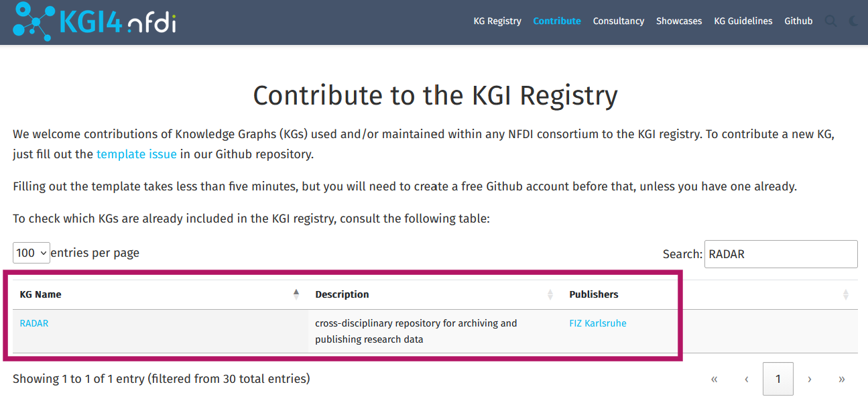Open the RADAR knowledge graph link
The width and height of the screenshot is (868, 407).
(34, 323)
